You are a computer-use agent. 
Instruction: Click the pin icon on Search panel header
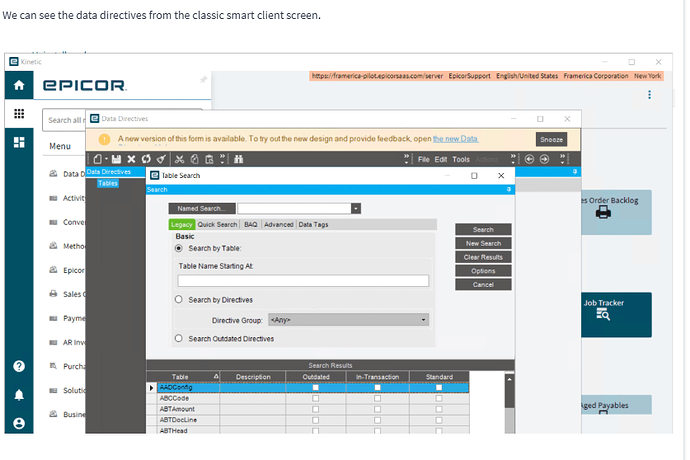[509, 189]
